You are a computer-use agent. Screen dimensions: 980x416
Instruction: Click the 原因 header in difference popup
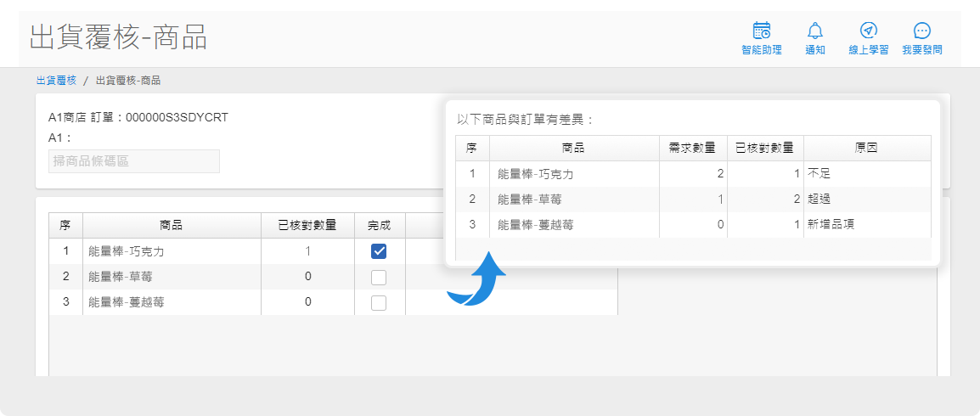(867, 148)
